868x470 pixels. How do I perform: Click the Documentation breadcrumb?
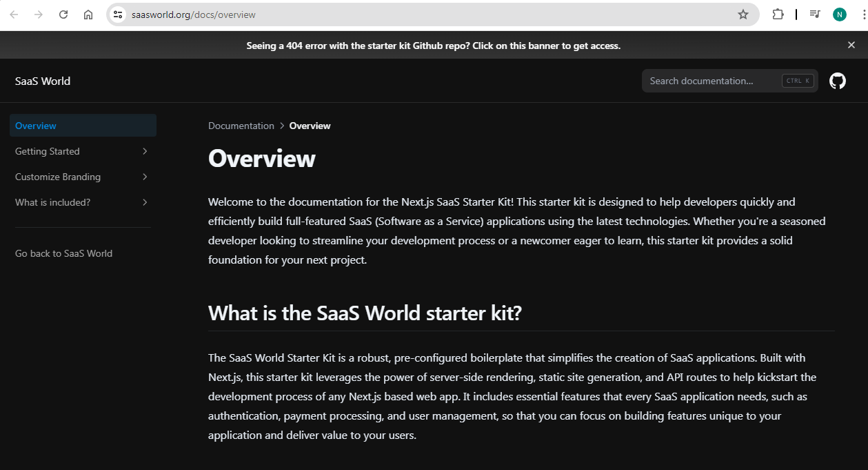[x=241, y=126]
